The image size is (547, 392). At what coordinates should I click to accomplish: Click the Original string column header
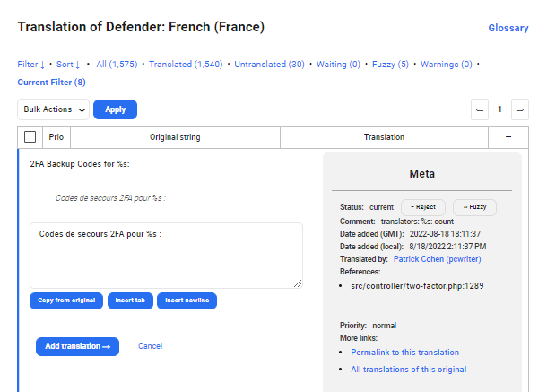click(x=175, y=137)
